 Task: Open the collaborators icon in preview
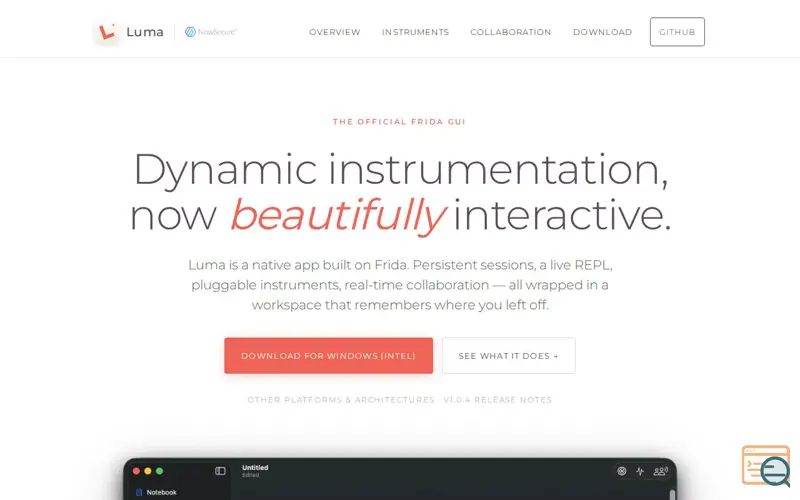[x=661, y=471]
